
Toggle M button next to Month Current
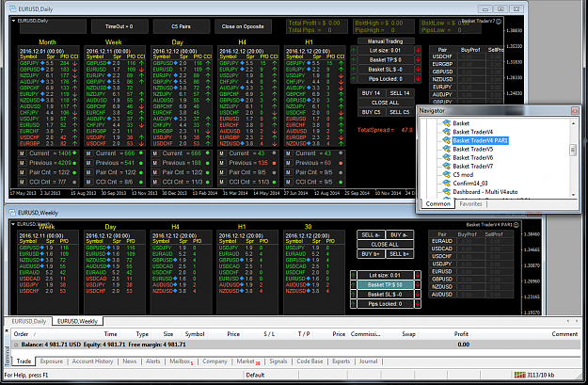(x=23, y=153)
